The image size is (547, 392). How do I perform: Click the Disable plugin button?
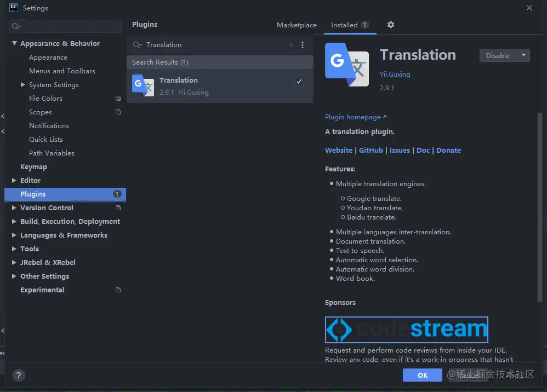point(498,55)
